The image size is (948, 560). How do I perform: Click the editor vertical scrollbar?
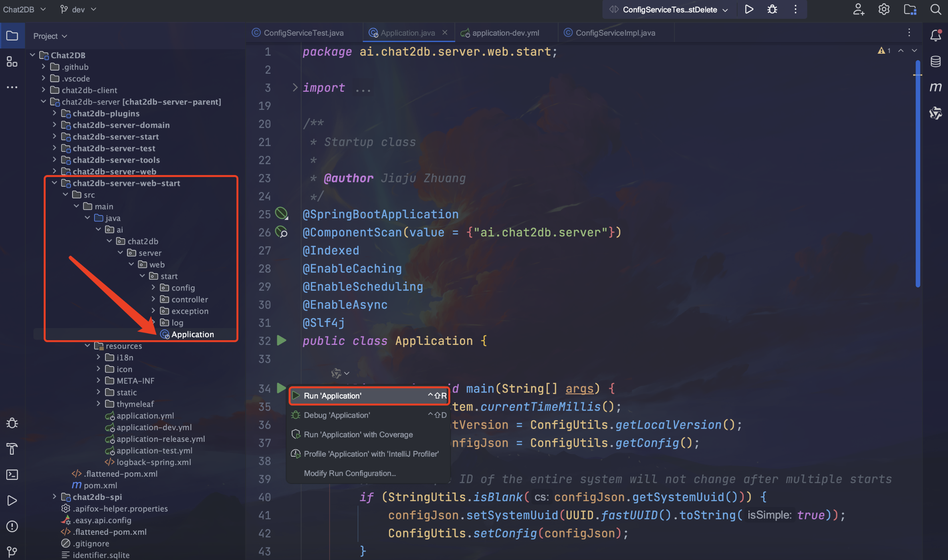(x=918, y=173)
